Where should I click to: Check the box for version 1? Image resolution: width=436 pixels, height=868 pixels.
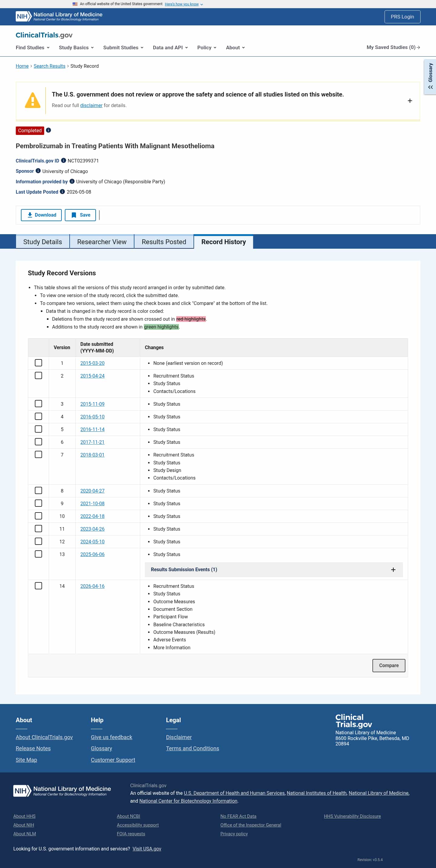(x=38, y=363)
